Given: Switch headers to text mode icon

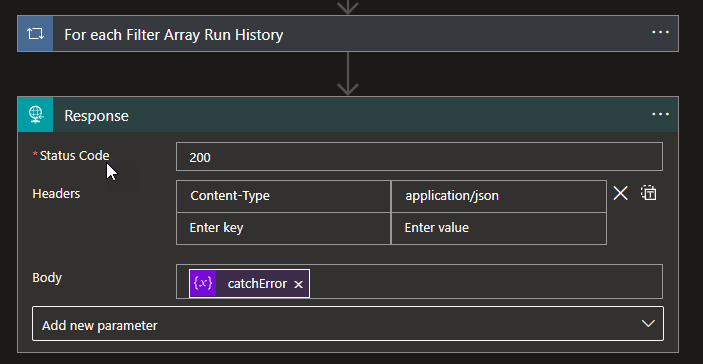Looking at the screenshot, I should click(x=648, y=193).
